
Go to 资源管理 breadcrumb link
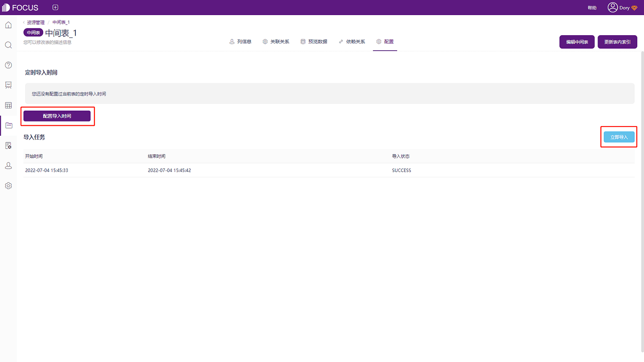[36, 22]
